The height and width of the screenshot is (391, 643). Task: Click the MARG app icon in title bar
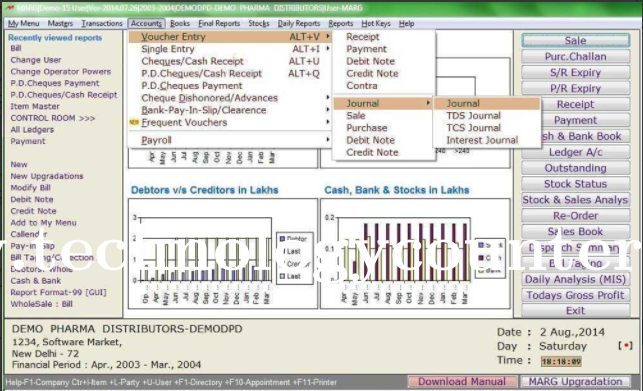9,8
